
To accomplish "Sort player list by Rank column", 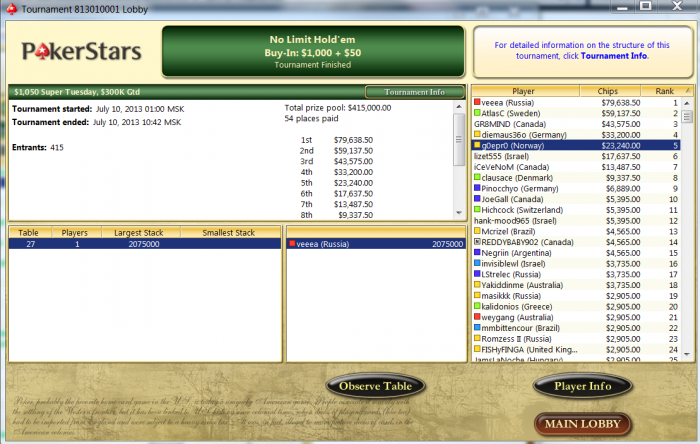I will point(664,91).
